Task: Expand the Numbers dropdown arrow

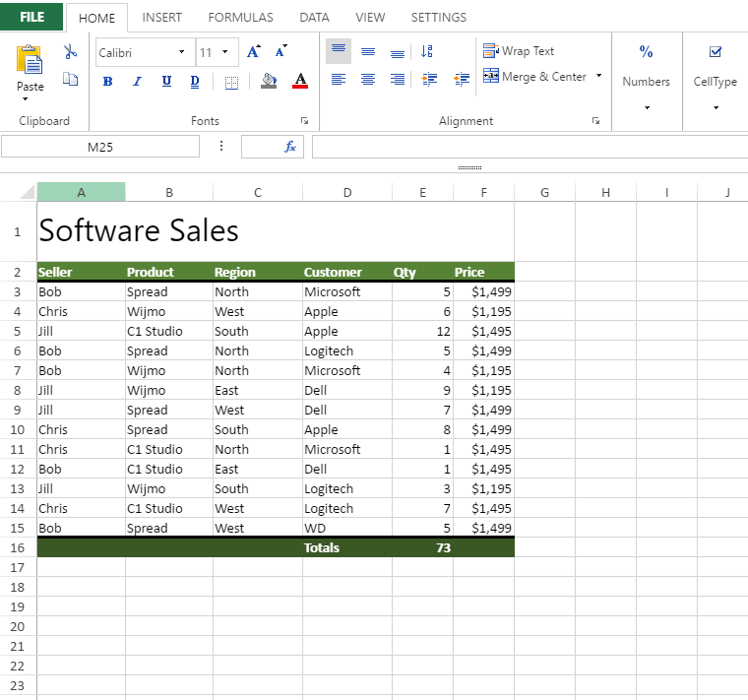Action: click(647, 108)
